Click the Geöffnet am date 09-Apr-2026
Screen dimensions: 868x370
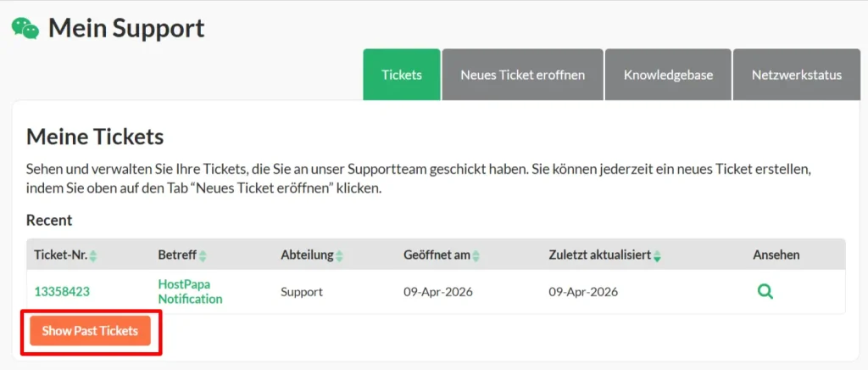[x=438, y=292]
